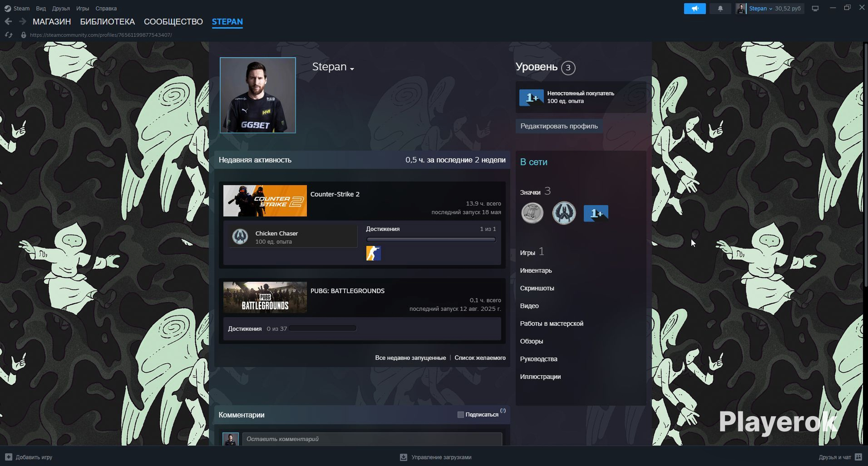The image size is (868, 466).
Task: Switch to the СООБЩЕСТВО tab
Action: tap(173, 21)
